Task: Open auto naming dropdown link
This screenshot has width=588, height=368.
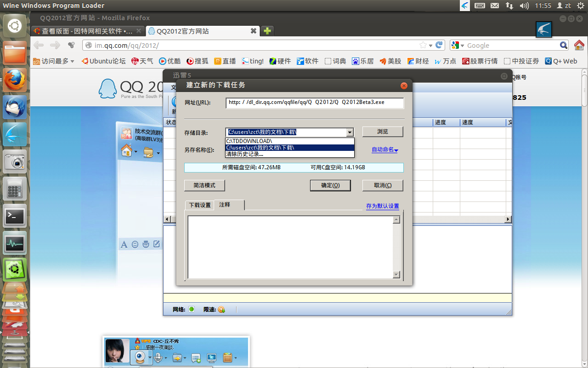Action: click(x=385, y=149)
